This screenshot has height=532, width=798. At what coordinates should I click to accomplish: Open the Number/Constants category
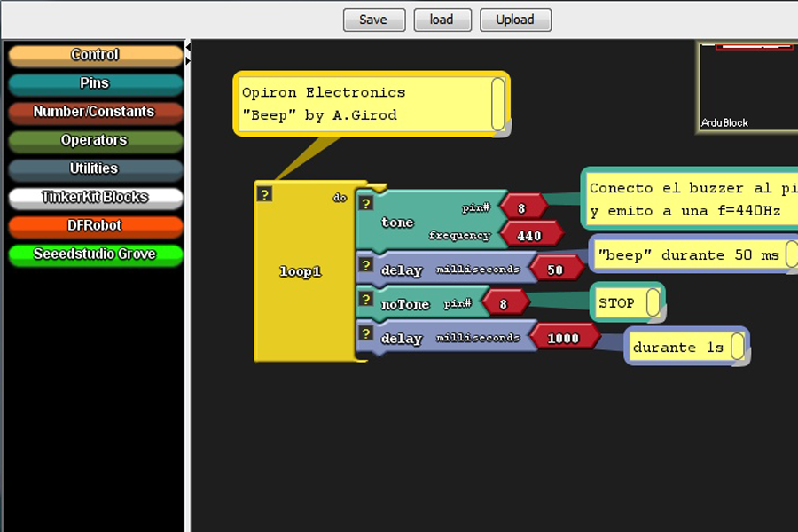pos(95,112)
